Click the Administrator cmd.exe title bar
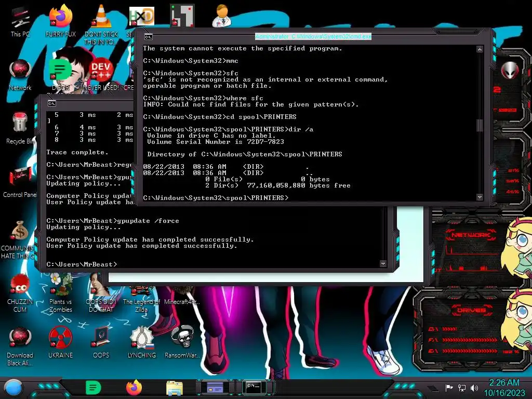 pyautogui.click(x=313, y=36)
